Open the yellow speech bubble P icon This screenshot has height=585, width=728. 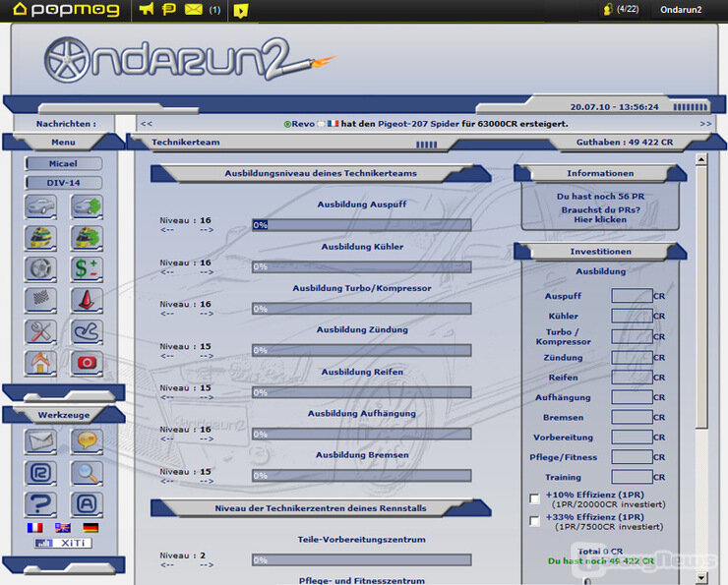click(x=168, y=9)
